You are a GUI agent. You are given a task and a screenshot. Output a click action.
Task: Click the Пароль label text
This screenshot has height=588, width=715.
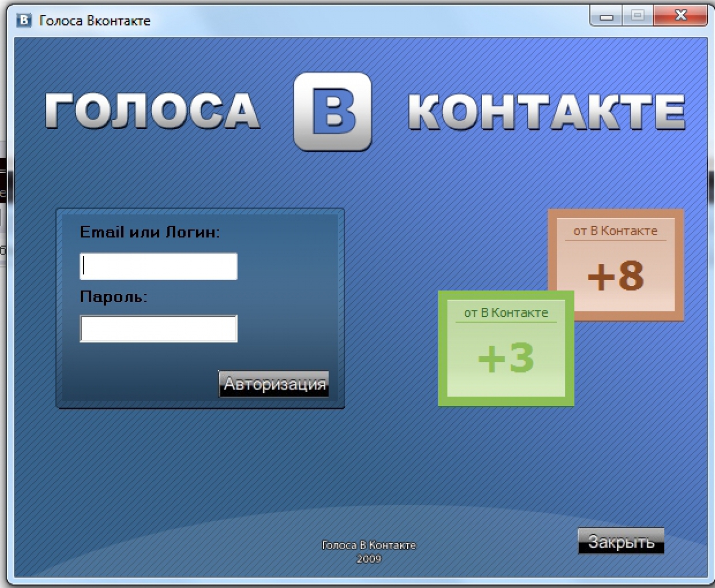point(113,297)
